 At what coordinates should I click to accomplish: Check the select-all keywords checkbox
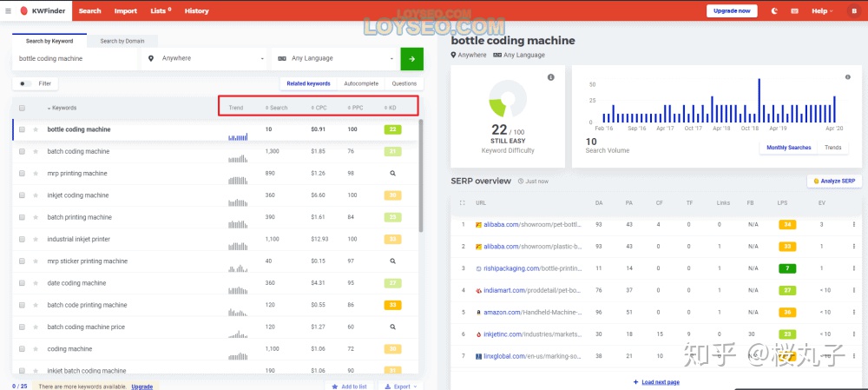(23, 108)
